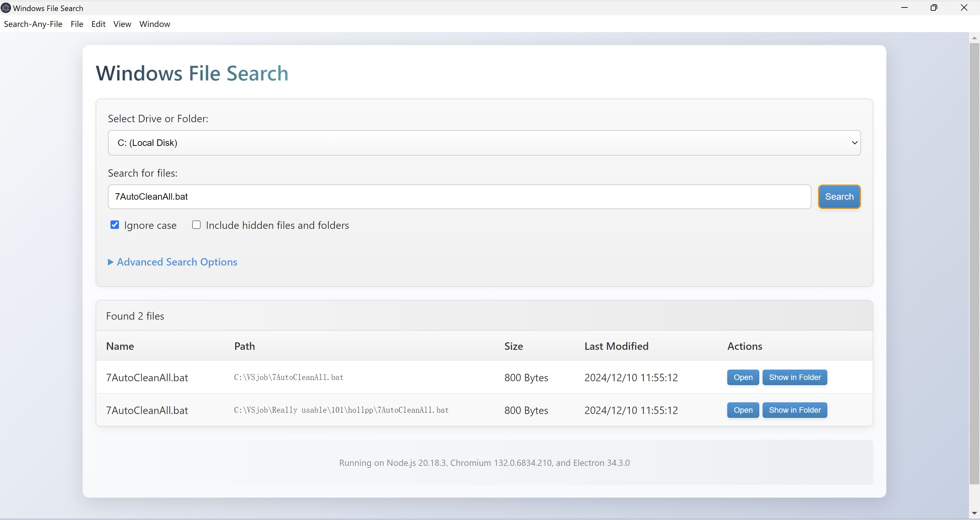
Task: Click the scrollbar down arrow
Action: [x=974, y=514]
